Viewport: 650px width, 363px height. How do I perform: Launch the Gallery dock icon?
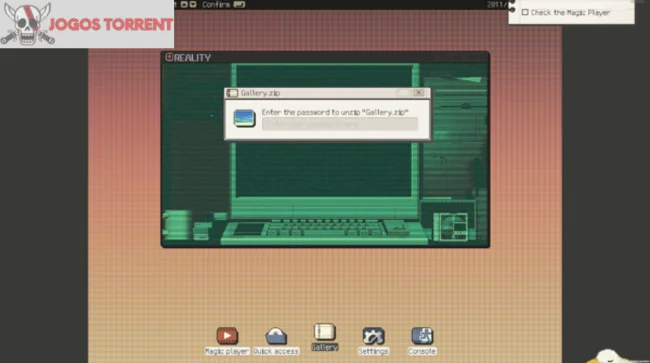(325, 332)
